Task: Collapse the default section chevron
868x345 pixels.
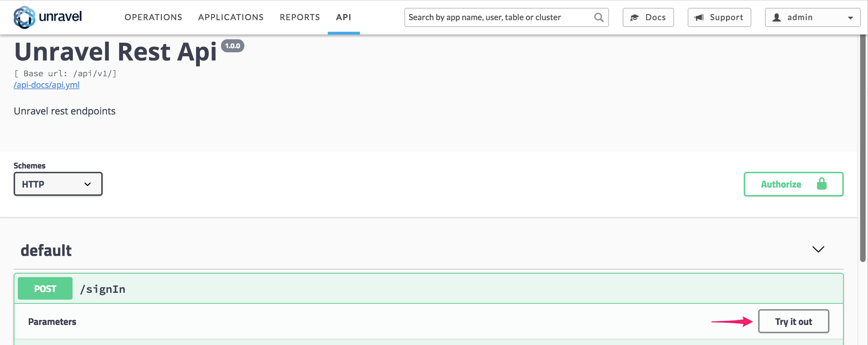Action: coord(818,249)
